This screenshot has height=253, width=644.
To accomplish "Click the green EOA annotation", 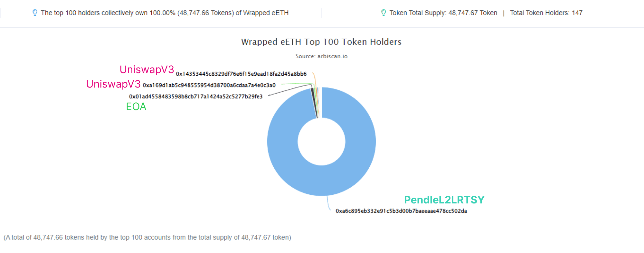I will [136, 107].
